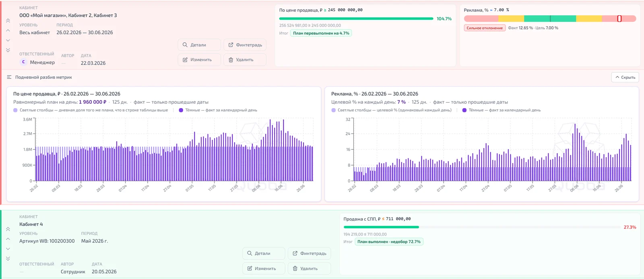644x279 pixels.
Task: Click the list icon beside Подневной разбив метрик
Action: (9, 77)
